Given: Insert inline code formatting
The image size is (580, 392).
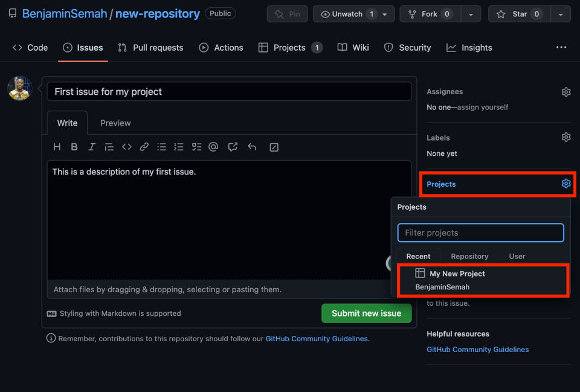Looking at the screenshot, I should (x=127, y=147).
